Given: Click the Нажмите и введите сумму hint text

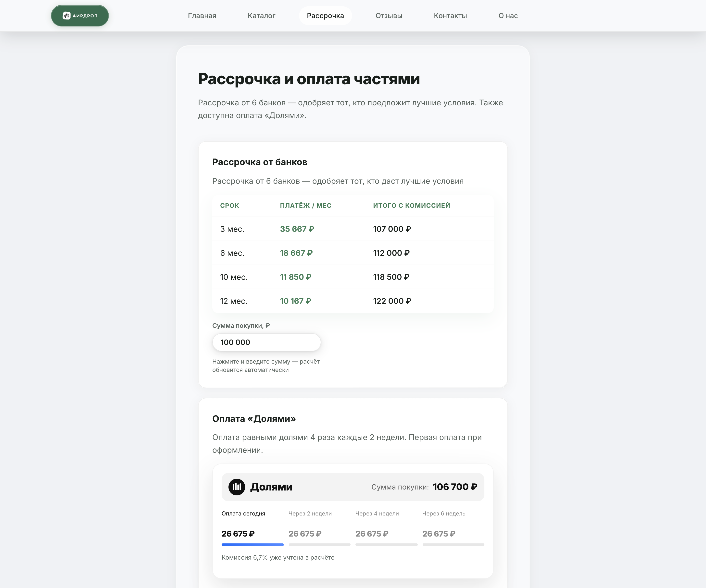Looking at the screenshot, I should click(266, 366).
